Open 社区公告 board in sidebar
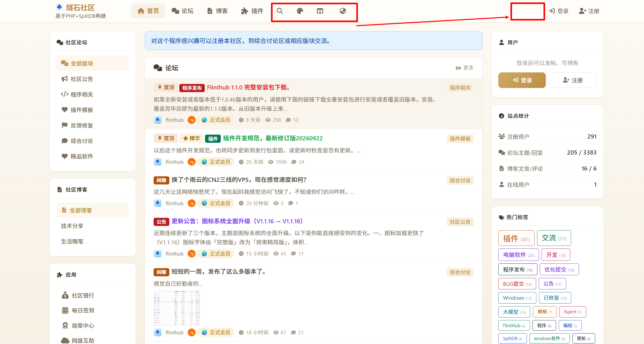This screenshot has height=344, width=644. 92,79
